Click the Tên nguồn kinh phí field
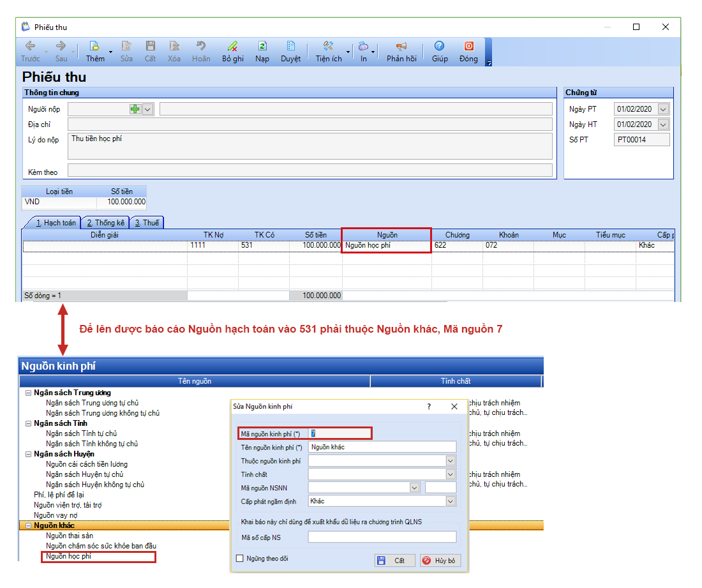Screen dimensions: 702x588 pos(382,447)
